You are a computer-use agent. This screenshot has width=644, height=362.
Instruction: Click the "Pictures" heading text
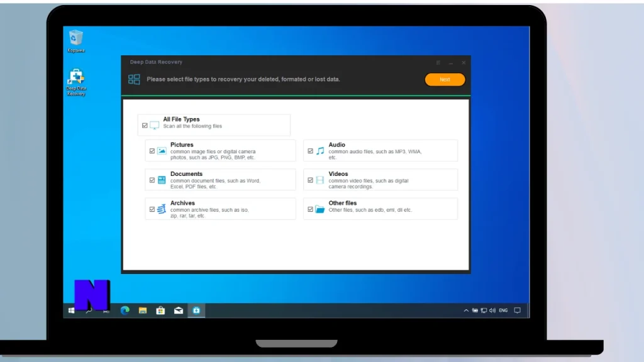(x=182, y=145)
